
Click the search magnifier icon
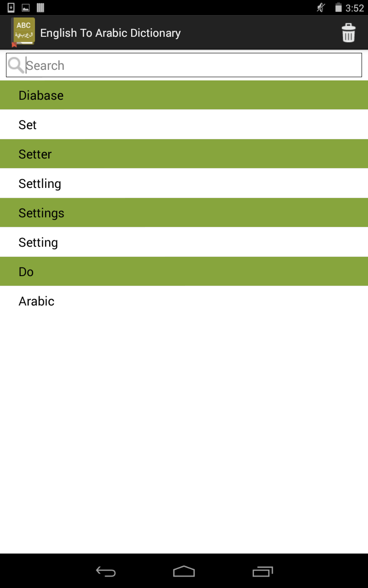16,65
